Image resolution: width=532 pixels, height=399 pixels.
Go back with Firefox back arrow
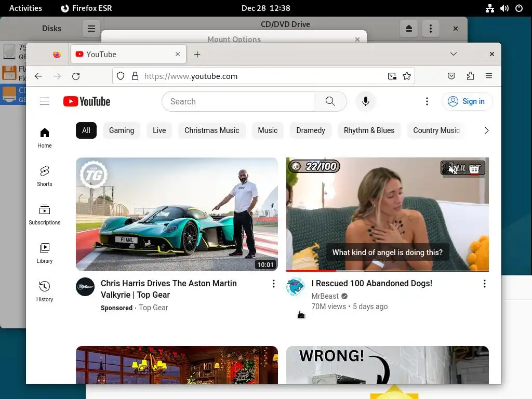pos(38,76)
